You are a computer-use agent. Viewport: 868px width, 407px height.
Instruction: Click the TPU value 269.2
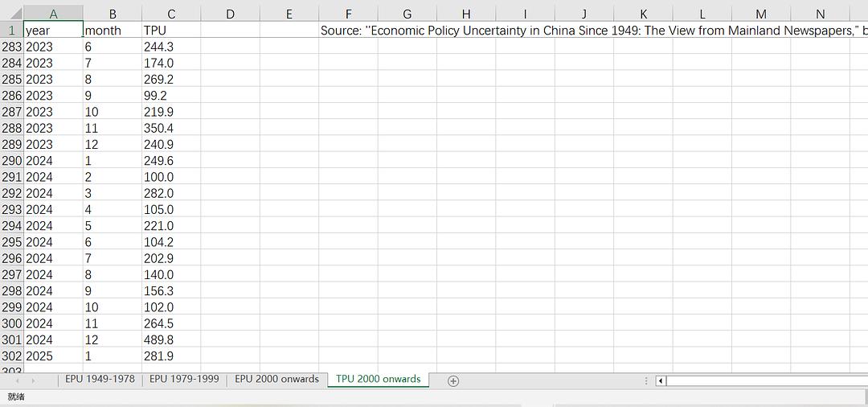(x=171, y=79)
